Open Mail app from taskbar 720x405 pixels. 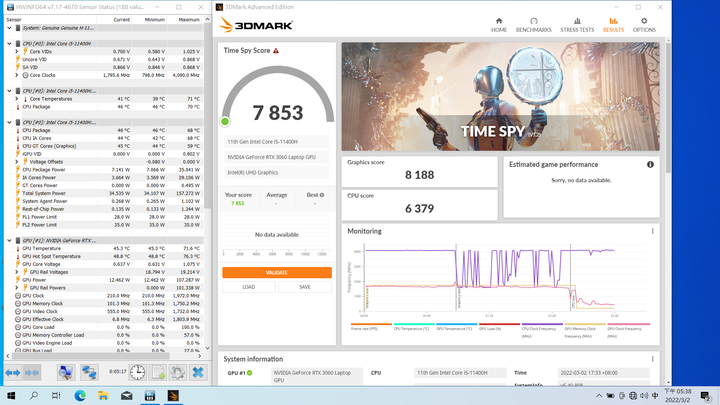click(127, 395)
